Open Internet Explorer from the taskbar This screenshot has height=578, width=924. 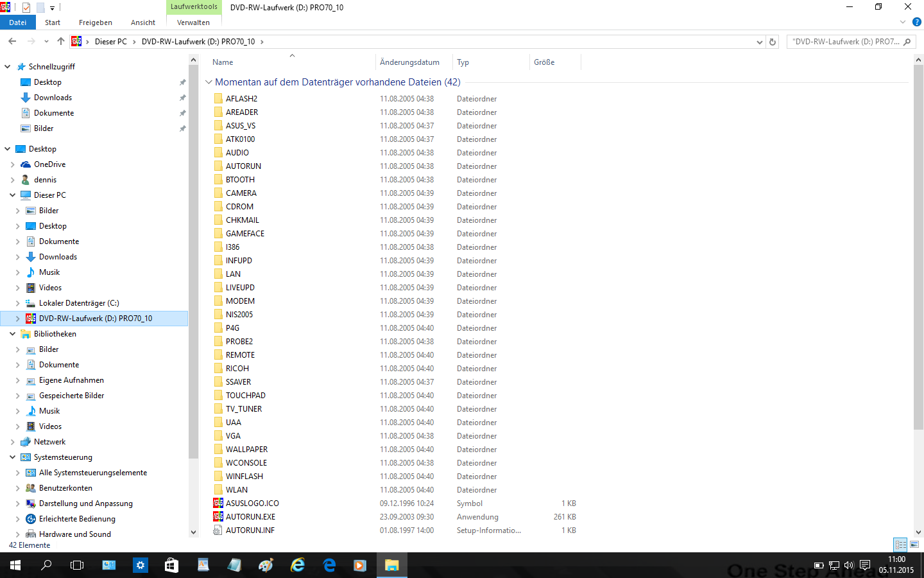pyautogui.click(x=298, y=565)
